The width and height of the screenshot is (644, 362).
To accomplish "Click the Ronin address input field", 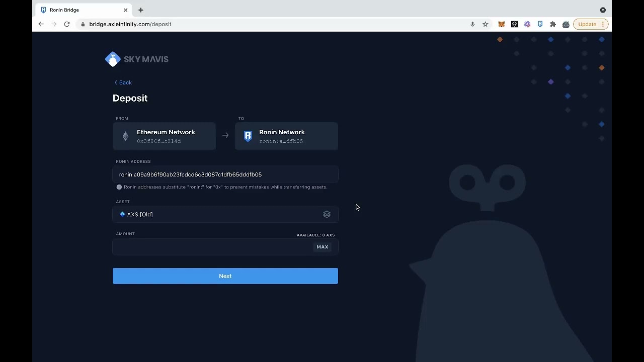I will (225, 174).
